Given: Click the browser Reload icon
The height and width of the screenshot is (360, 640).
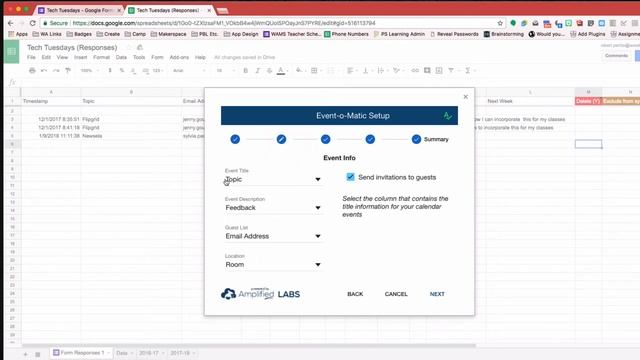Looking at the screenshot, I should [33, 23].
